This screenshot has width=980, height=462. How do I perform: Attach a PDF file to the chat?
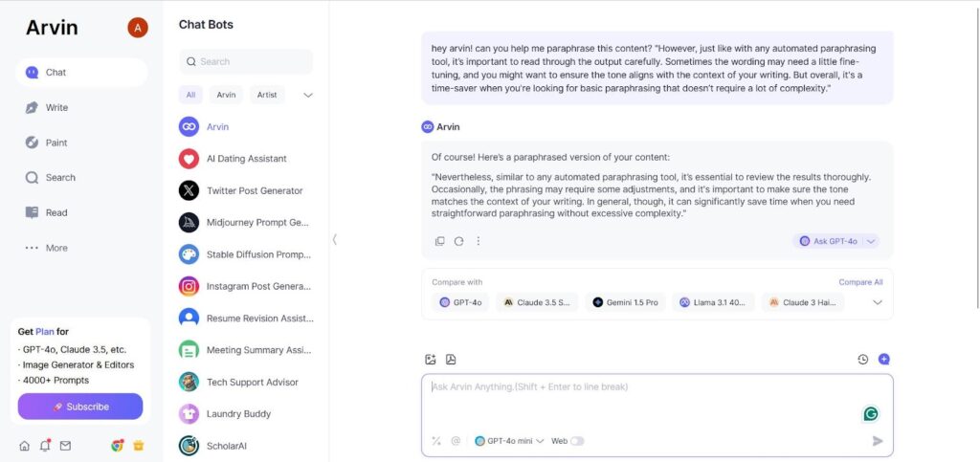click(451, 359)
